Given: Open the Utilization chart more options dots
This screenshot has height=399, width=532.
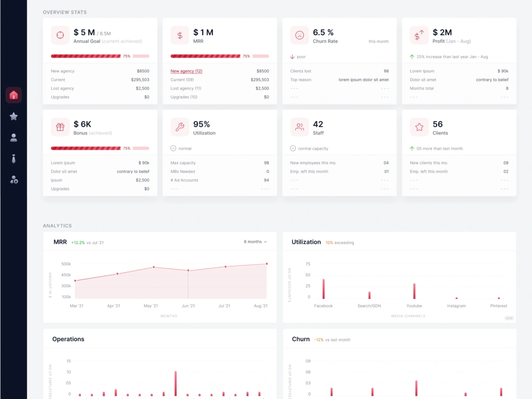Looking at the screenshot, I should (x=509, y=318).
